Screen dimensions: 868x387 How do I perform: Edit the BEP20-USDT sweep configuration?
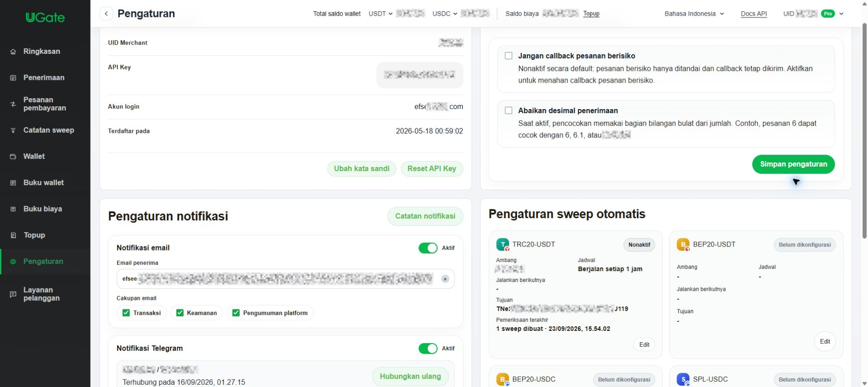pos(825,342)
